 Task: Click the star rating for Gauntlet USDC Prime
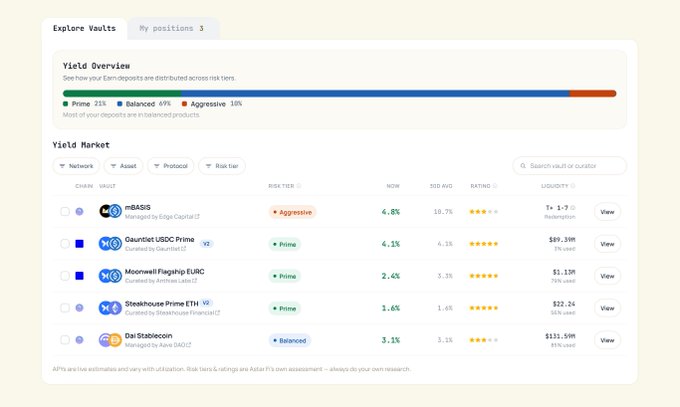(x=484, y=244)
